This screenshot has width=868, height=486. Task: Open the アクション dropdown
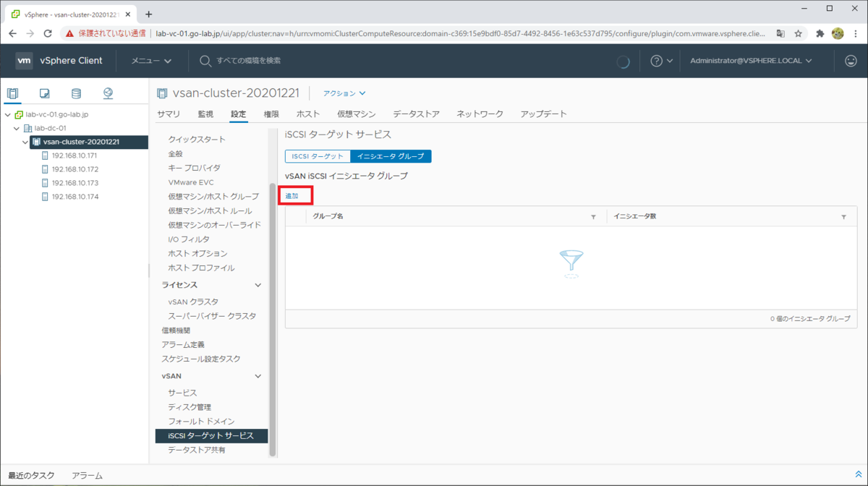pyautogui.click(x=344, y=93)
